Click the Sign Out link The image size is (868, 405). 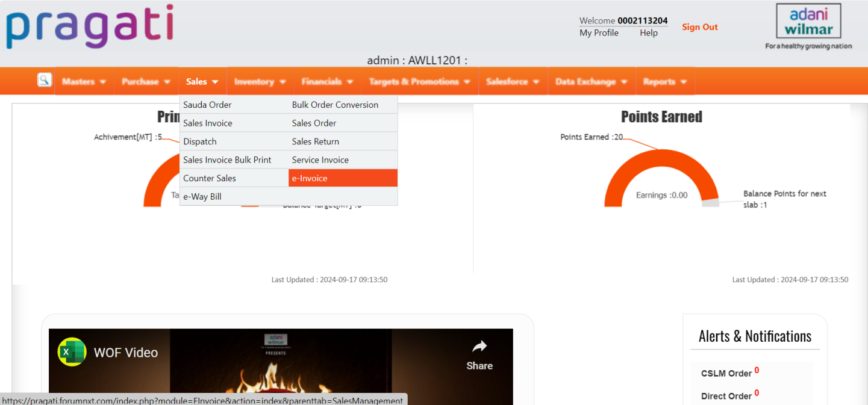click(700, 26)
